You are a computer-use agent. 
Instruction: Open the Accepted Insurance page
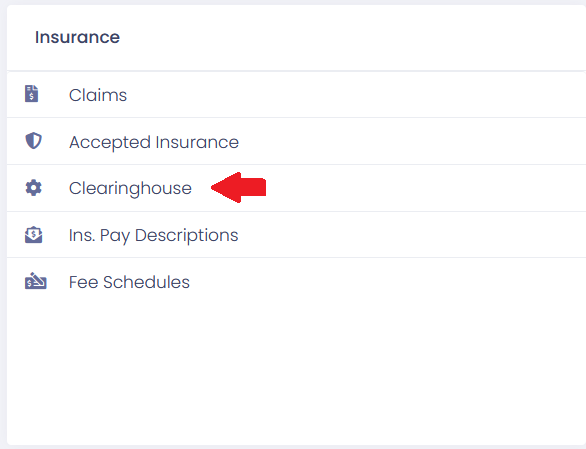(296, 141)
